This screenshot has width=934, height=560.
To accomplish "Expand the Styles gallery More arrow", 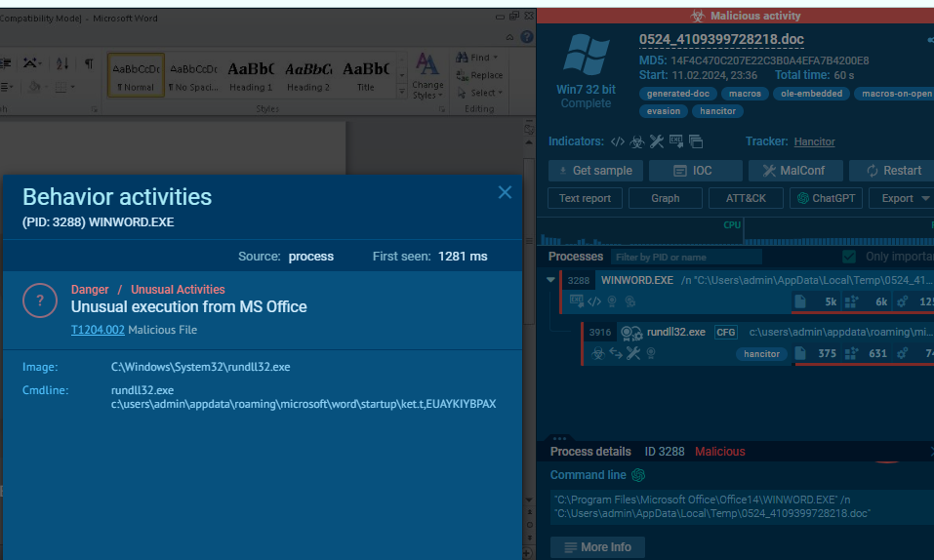I will point(401,92).
